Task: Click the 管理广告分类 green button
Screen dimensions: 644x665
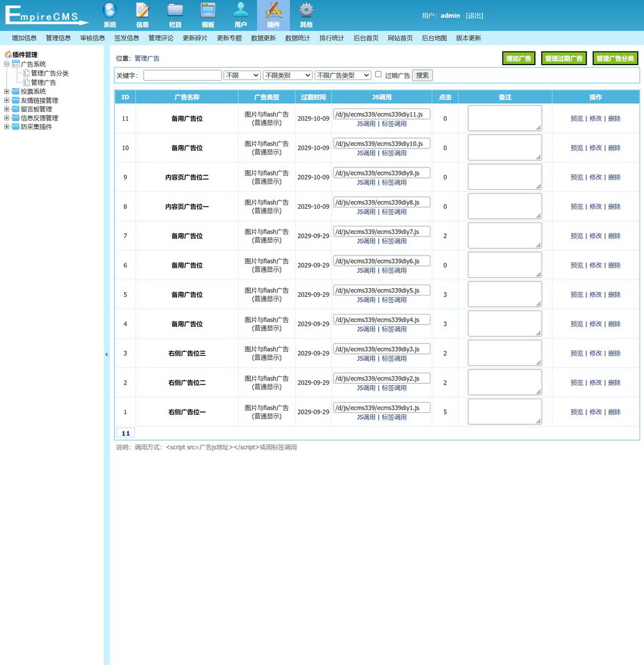Action: pyautogui.click(x=615, y=58)
